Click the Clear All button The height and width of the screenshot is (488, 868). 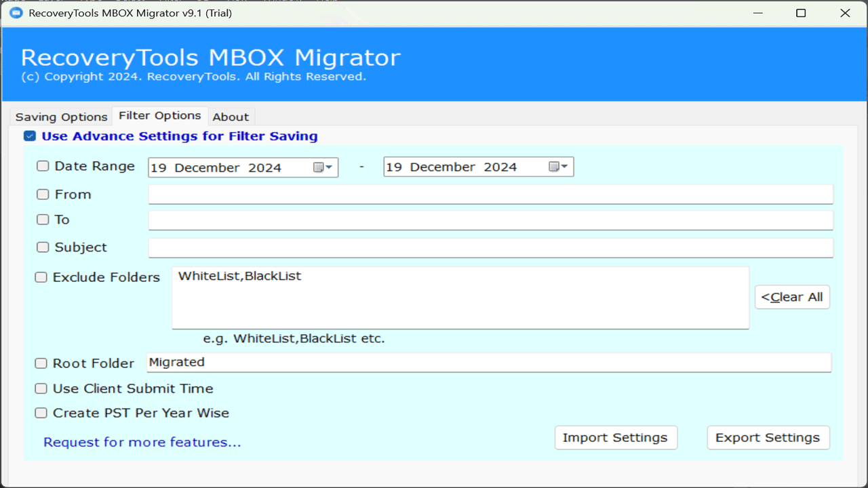792,297
